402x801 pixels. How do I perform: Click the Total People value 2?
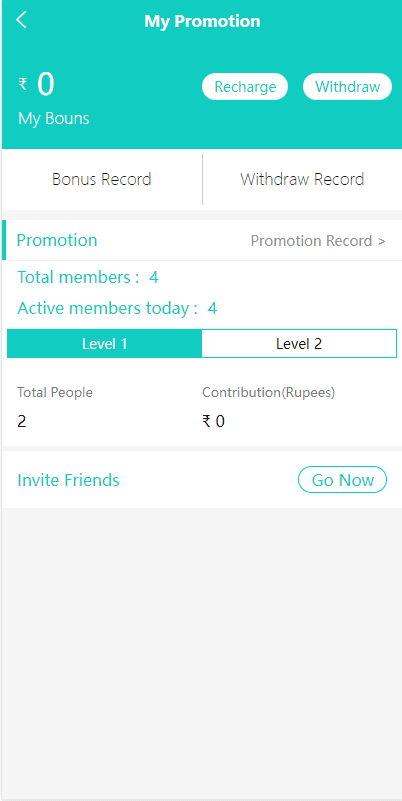coord(22,421)
